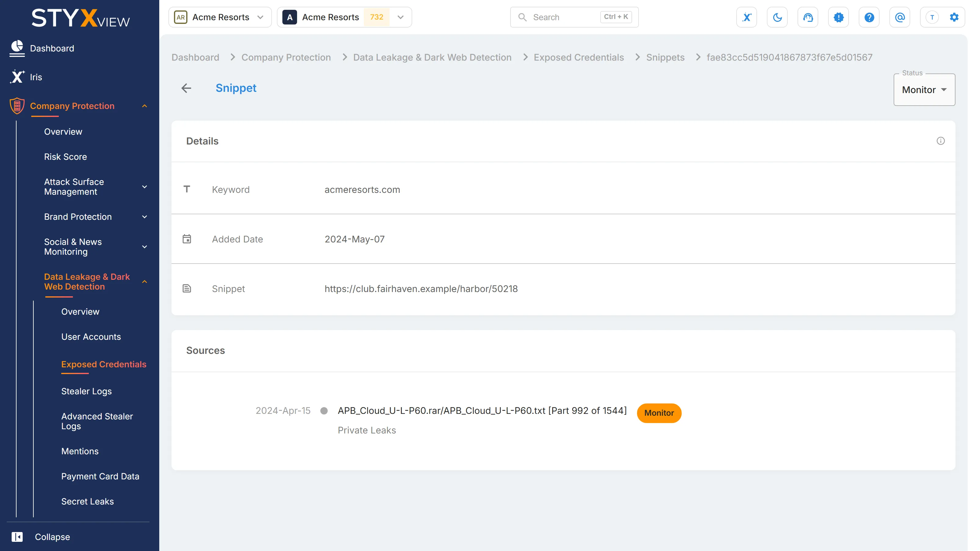Click the grey source timeline dot
The height and width of the screenshot is (551, 980).
[x=324, y=411]
